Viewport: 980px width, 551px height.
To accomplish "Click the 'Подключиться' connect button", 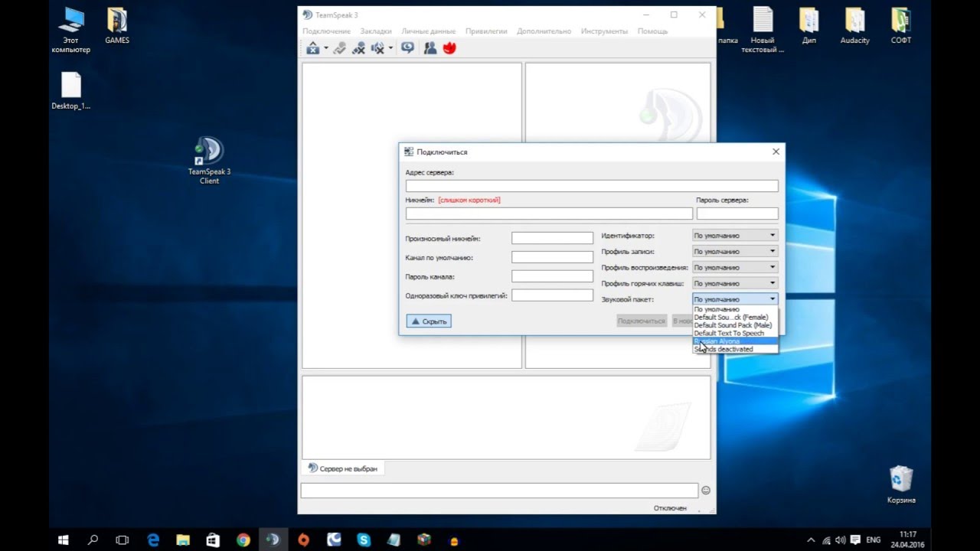I will click(x=642, y=321).
